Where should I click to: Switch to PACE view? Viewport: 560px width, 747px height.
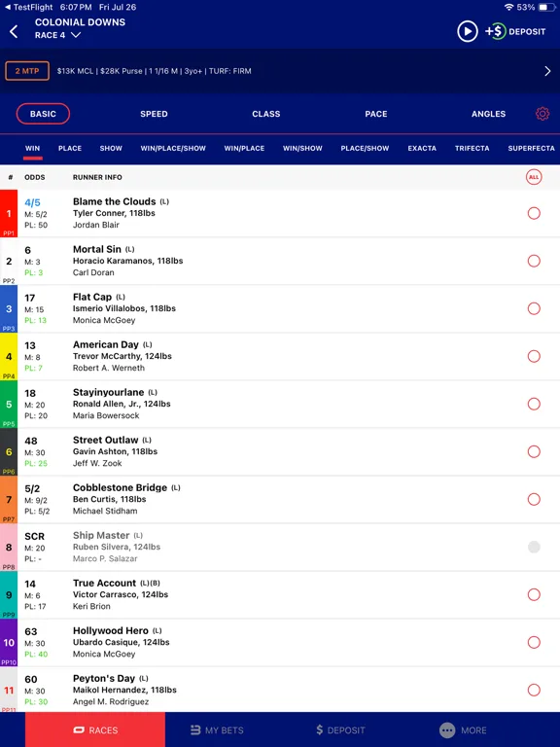point(376,114)
